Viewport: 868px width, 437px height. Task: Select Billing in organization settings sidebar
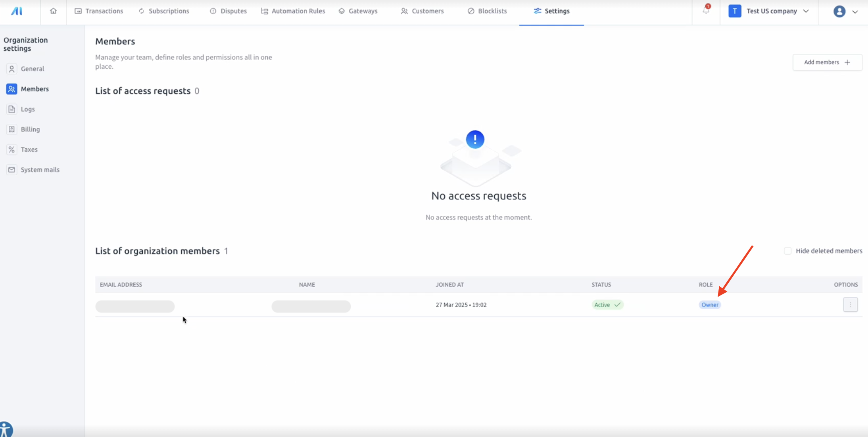coord(30,129)
